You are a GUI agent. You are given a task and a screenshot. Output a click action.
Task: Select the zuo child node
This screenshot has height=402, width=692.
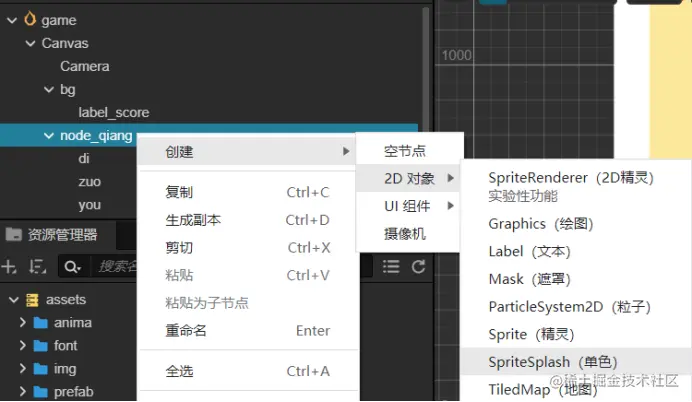tap(90, 182)
